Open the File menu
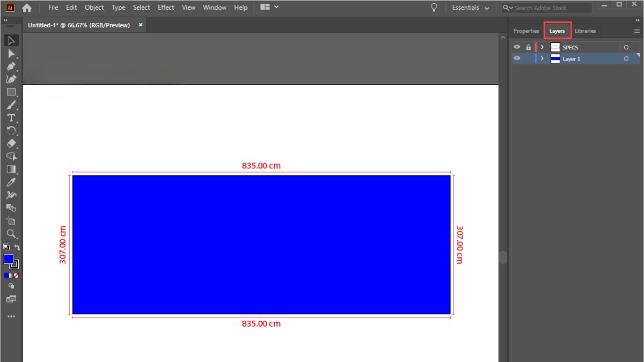 point(53,8)
